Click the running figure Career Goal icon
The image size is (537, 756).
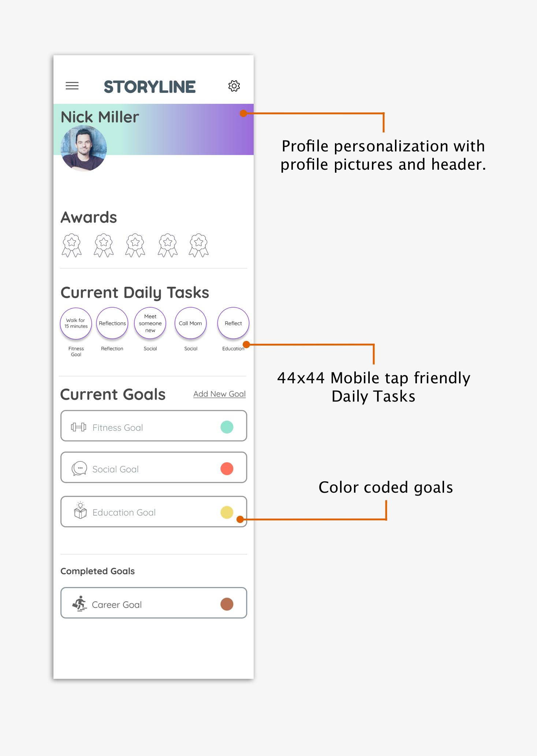79,603
